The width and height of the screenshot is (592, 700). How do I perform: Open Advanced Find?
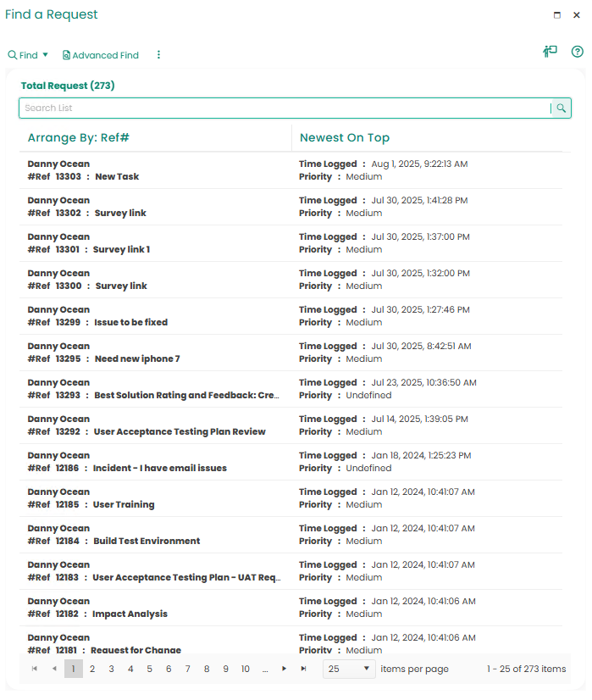click(101, 55)
